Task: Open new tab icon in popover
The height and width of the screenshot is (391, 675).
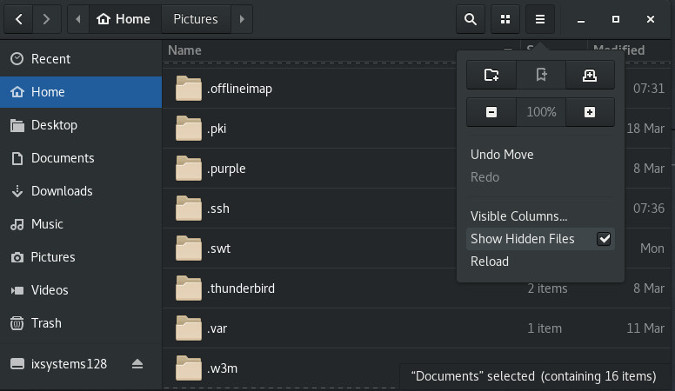Action: 590,75
